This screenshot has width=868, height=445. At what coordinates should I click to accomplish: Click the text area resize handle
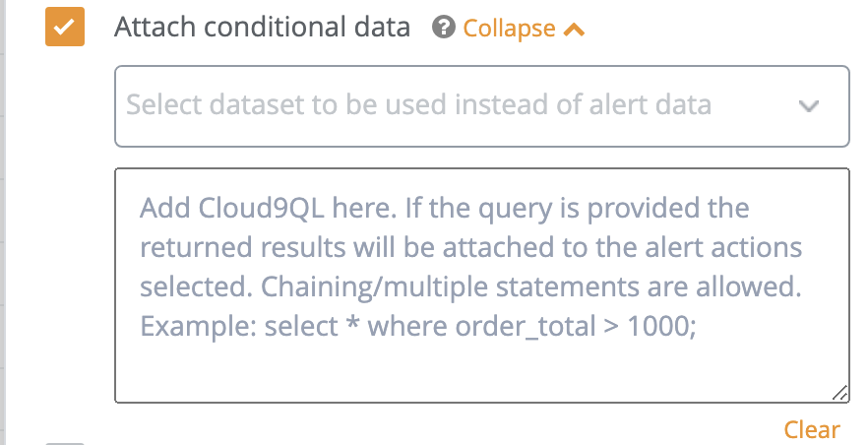(839, 393)
